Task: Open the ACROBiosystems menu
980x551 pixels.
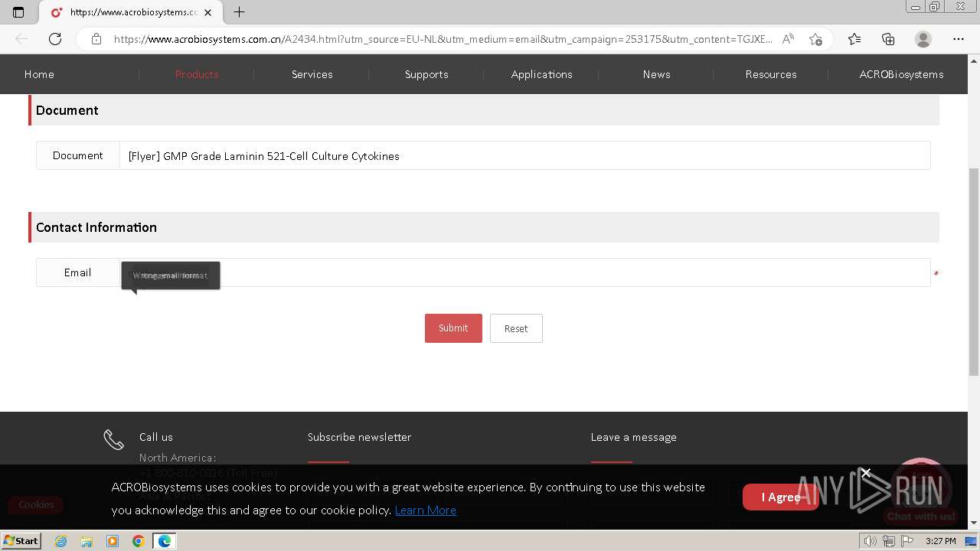Action: (x=901, y=74)
